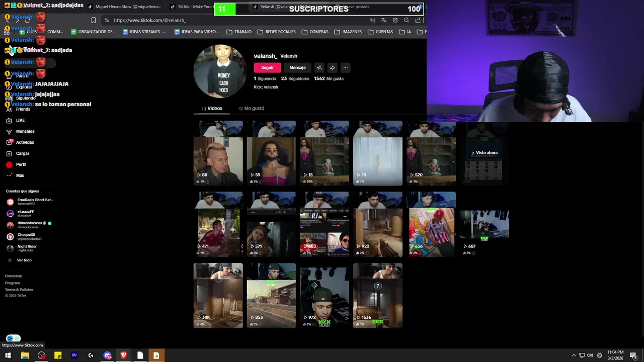Click the Brave browser taskbar icon
Image resolution: width=644 pixels, height=362 pixels.
tap(124, 355)
